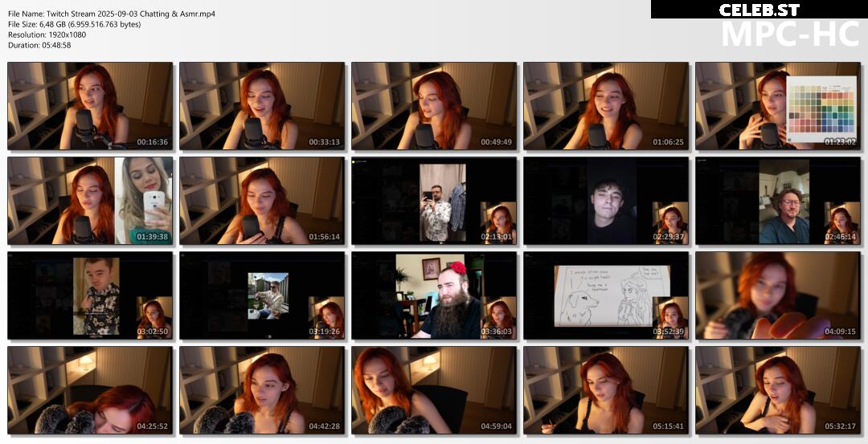Viewport: 868px width, 444px height.
Task: Select the thumbnail at 00:33:13
Action: pyautogui.click(x=262, y=106)
